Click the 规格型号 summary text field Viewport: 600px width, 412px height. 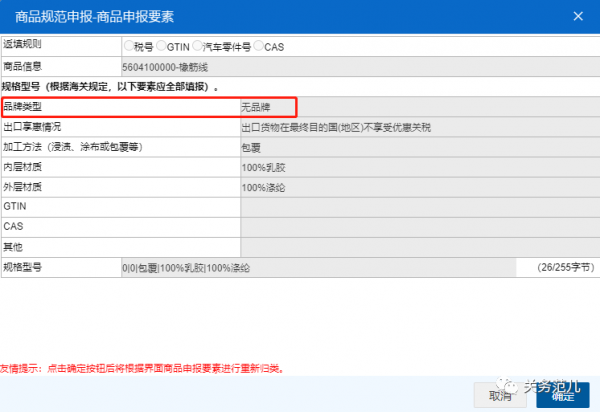(320, 268)
